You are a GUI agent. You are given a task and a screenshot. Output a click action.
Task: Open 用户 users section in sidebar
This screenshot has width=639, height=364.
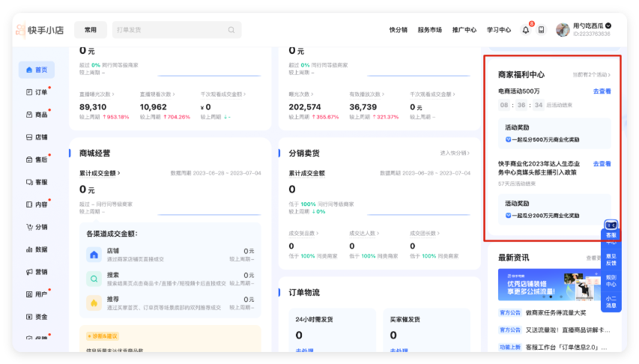pyautogui.click(x=37, y=294)
